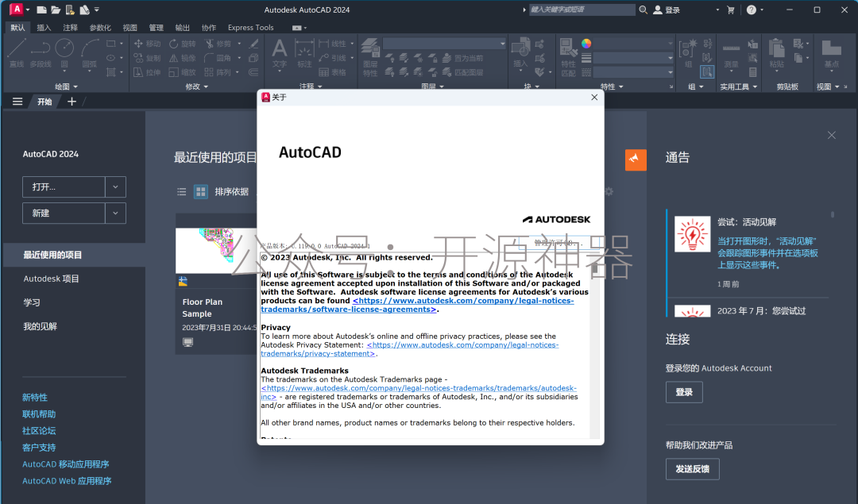Select the Dimension (标注) tool
The width and height of the screenshot is (858, 504).
[x=304, y=53]
